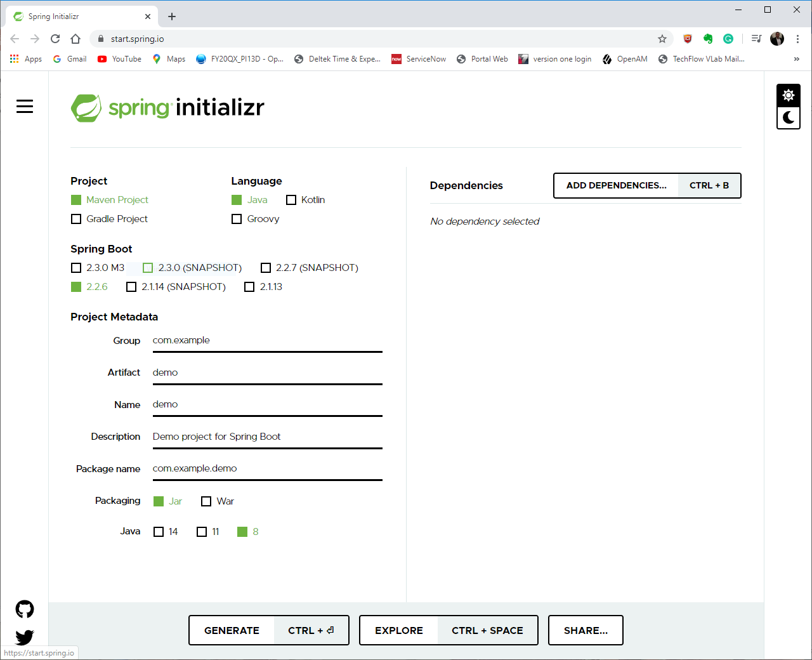Choose War packaging
The height and width of the screenshot is (660, 812).
click(218, 501)
